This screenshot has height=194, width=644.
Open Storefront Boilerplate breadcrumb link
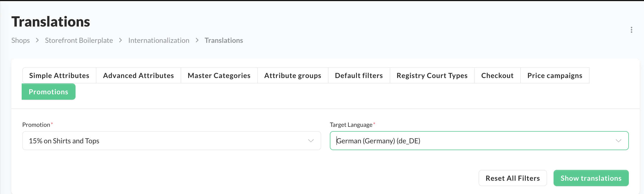point(79,40)
